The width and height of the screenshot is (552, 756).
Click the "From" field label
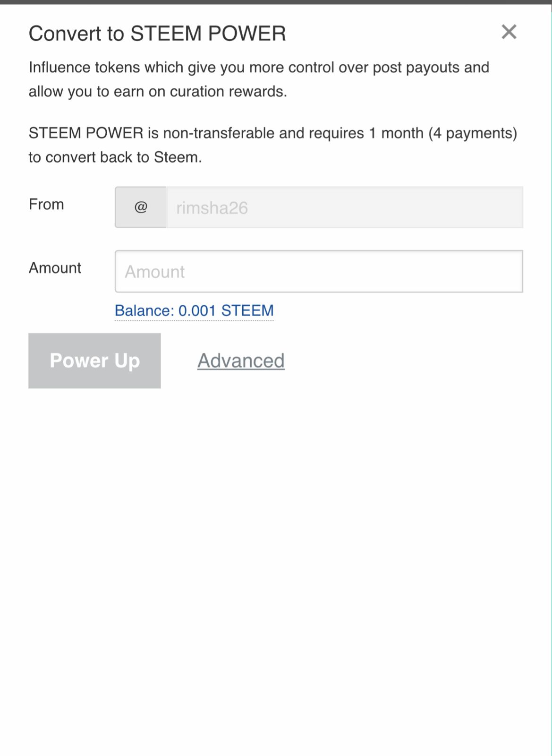point(46,205)
